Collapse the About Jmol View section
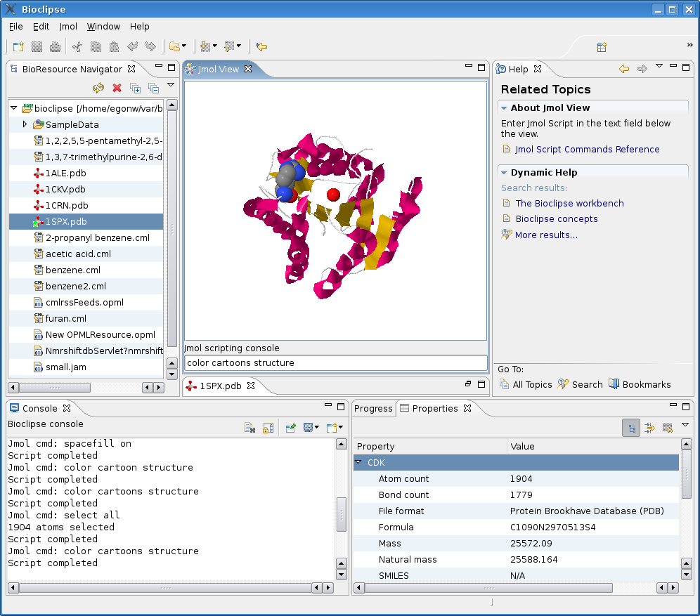 pyautogui.click(x=504, y=108)
